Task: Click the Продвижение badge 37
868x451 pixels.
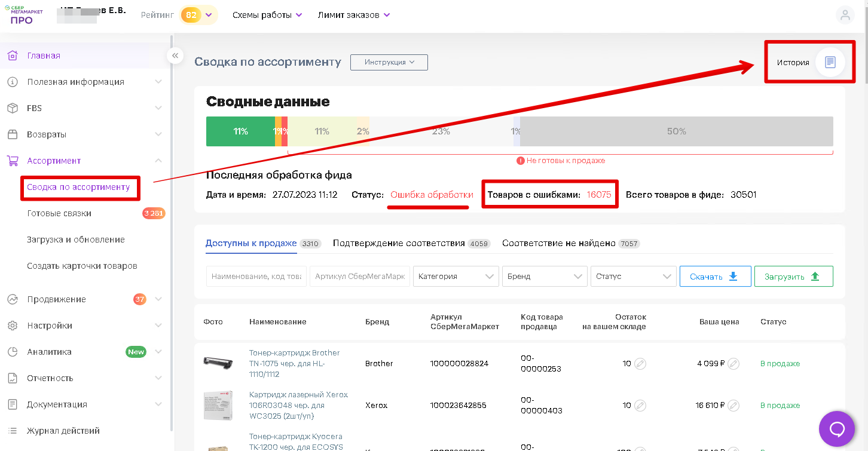Action: [x=140, y=299]
